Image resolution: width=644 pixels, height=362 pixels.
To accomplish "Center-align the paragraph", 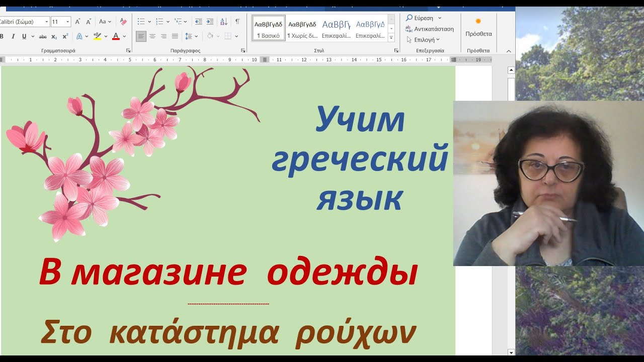I will 152,36.
